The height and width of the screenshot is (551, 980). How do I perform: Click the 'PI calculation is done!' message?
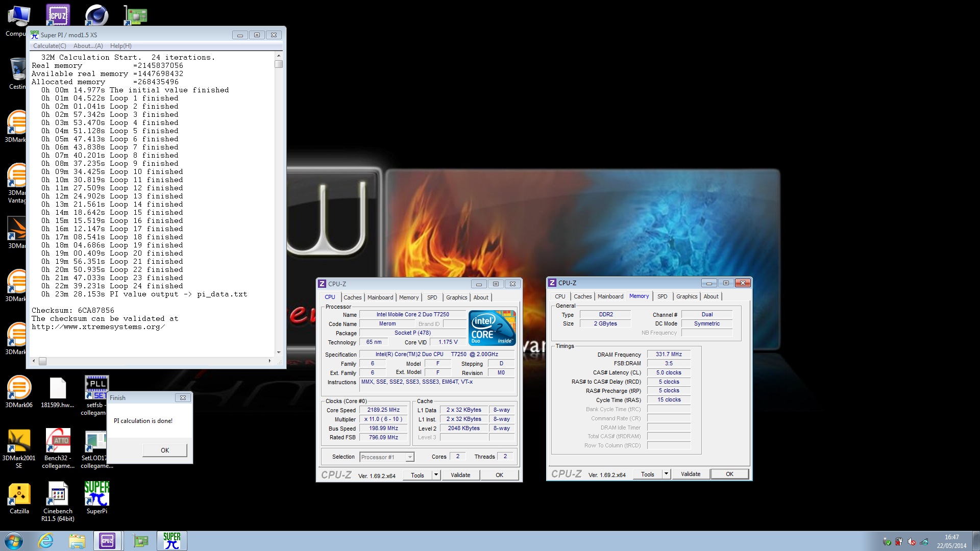point(143,421)
